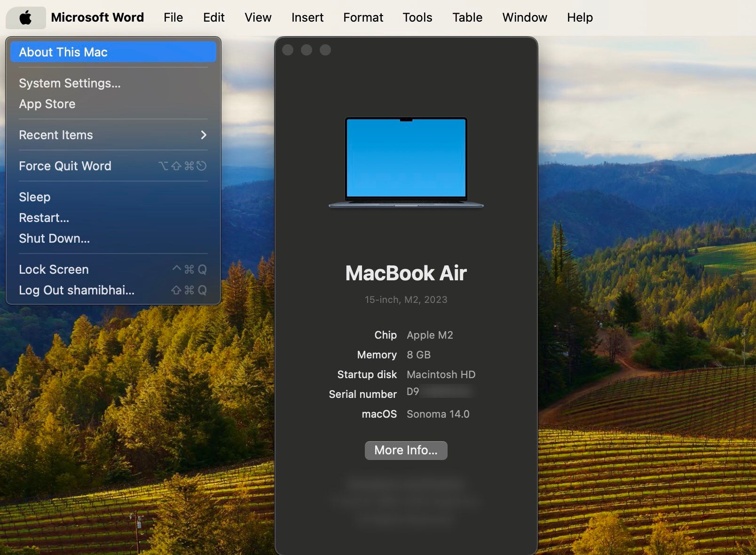Open the Help menu

tap(580, 17)
